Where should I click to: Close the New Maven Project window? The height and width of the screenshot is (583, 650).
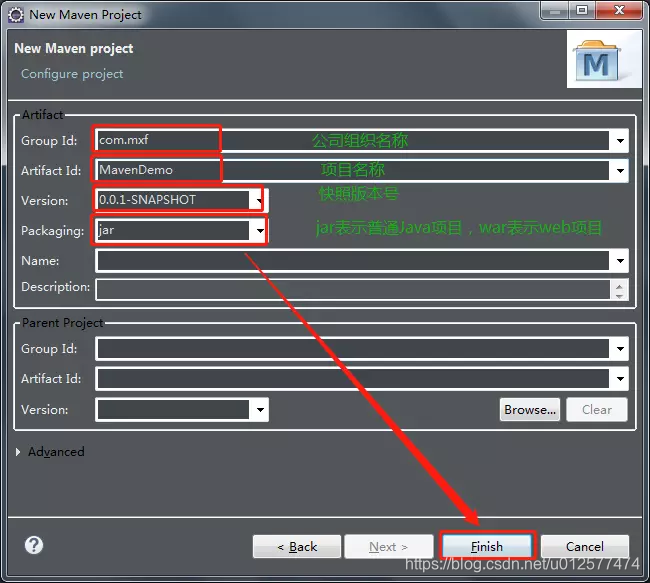click(619, 11)
